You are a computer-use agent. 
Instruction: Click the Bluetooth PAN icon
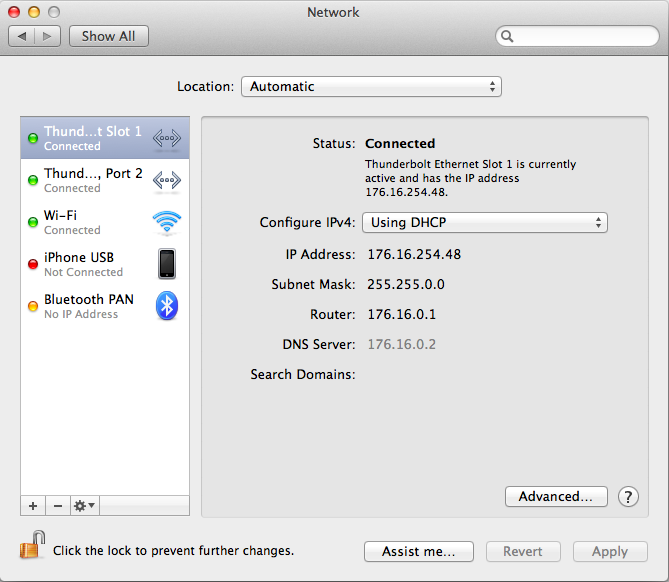tap(167, 306)
